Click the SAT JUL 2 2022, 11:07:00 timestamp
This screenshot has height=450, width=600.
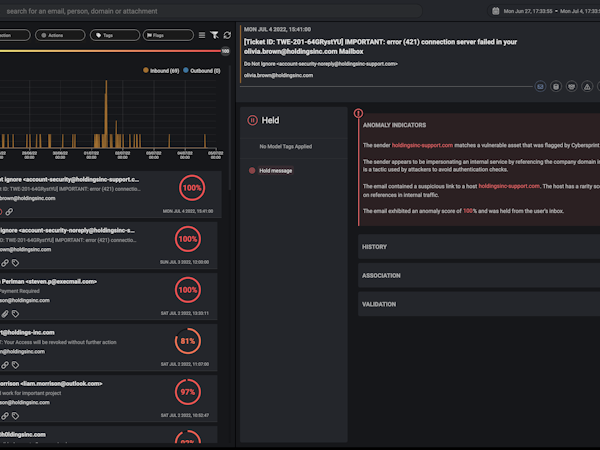pos(185,364)
